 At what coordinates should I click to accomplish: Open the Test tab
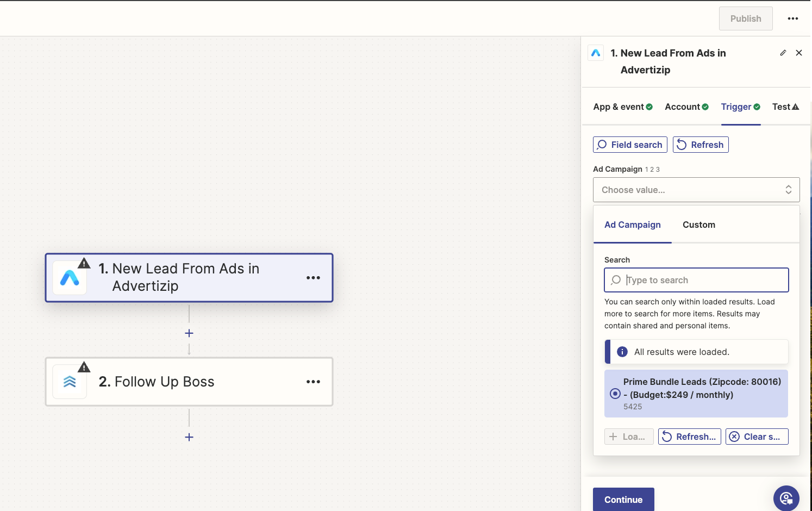[x=785, y=107]
